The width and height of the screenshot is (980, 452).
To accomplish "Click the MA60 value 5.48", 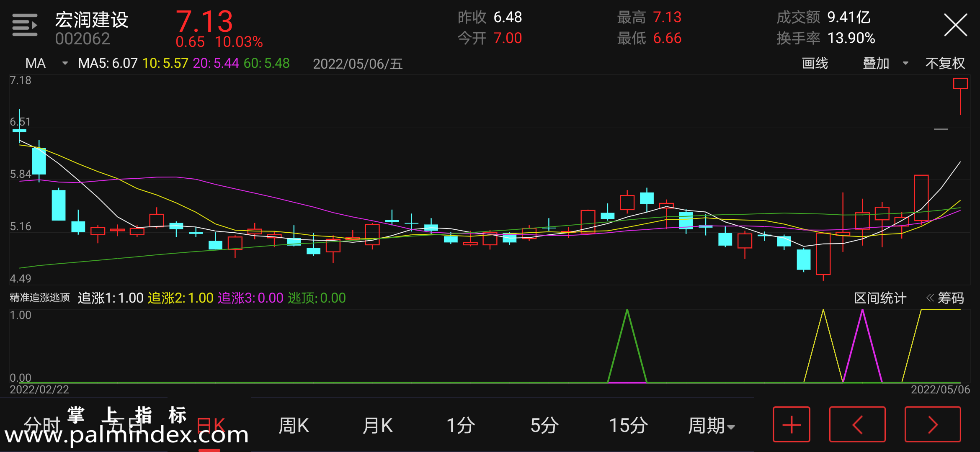I will (x=266, y=63).
